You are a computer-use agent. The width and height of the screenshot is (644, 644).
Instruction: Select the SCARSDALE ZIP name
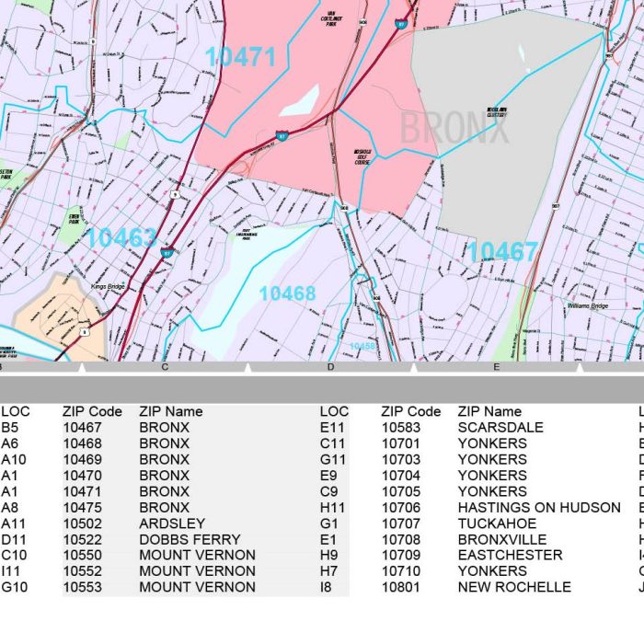point(500,428)
